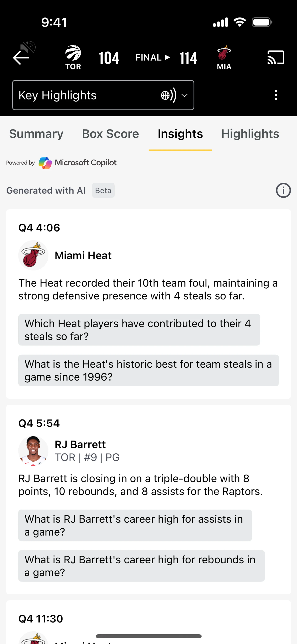The image size is (297, 644).
Task: Tap the muted speaker icon
Action: click(x=28, y=47)
